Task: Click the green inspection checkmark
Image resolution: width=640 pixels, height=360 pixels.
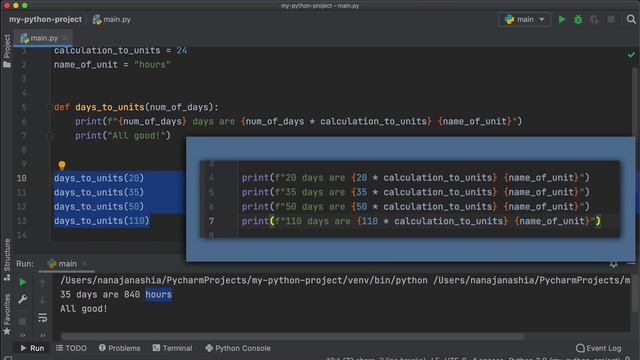Action: coord(631,55)
